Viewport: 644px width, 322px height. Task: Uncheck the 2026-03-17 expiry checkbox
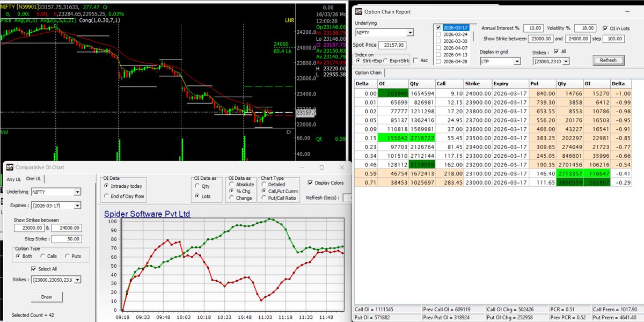click(x=438, y=27)
